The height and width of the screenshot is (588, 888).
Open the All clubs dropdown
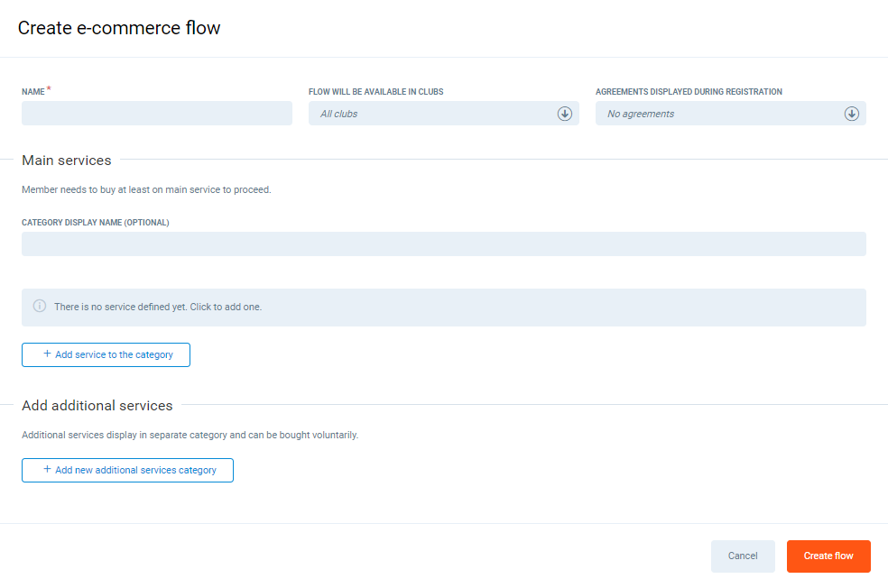coord(433,114)
